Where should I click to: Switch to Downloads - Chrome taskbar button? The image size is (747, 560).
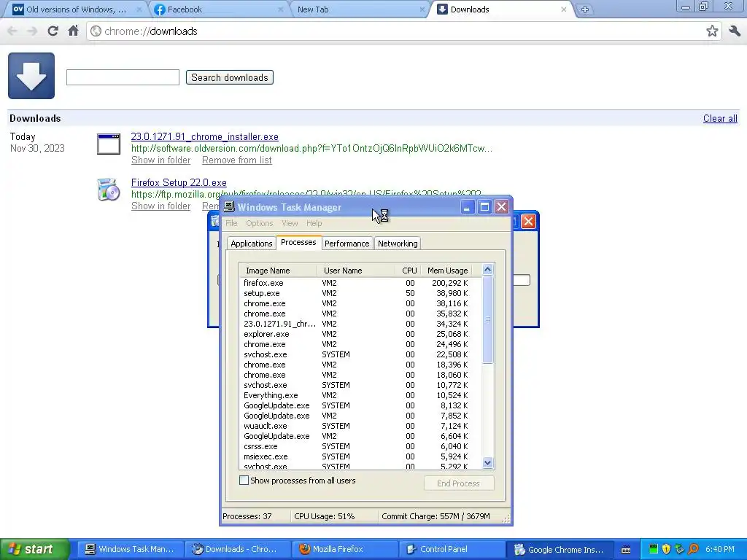(237, 549)
